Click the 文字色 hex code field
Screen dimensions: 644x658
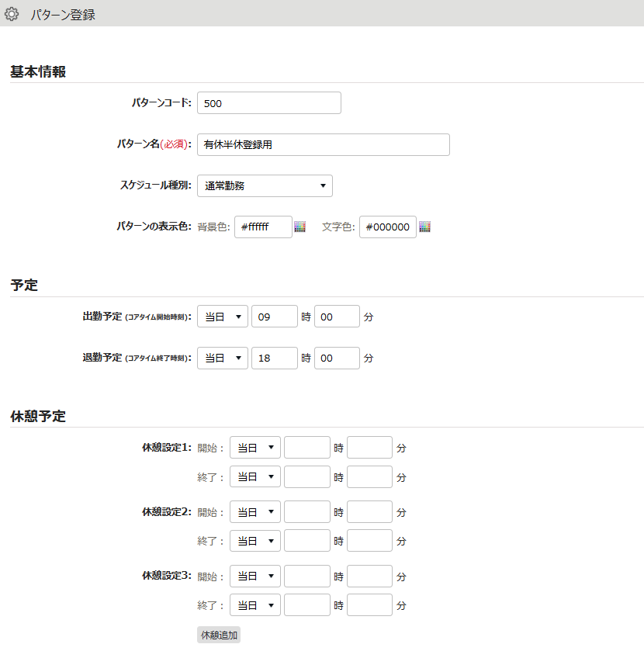click(387, 227)
